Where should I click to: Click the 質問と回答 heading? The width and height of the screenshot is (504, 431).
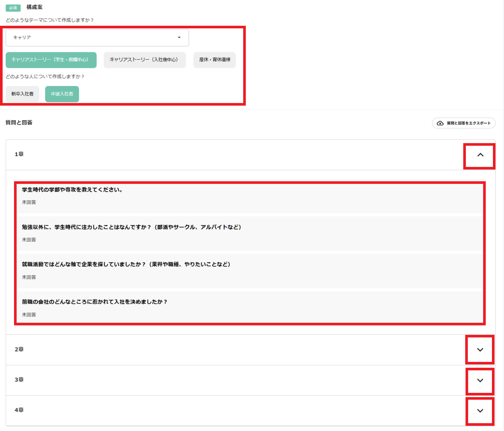tap(19, 123)
